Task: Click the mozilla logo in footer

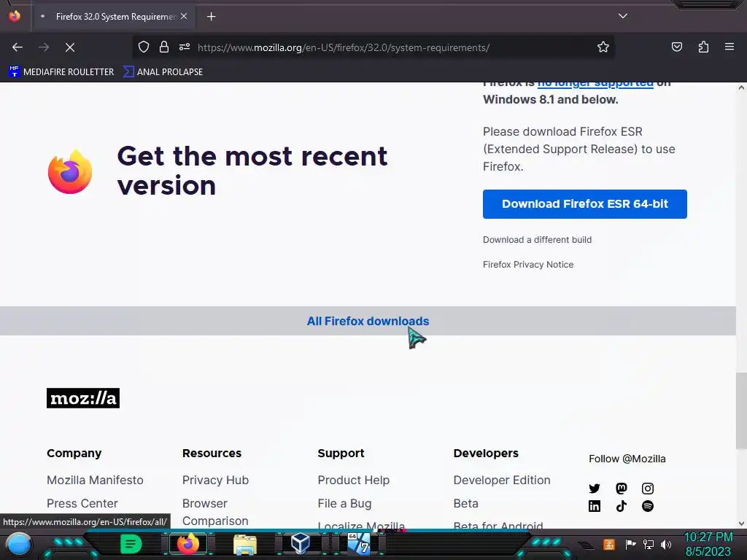Action: 83,398
